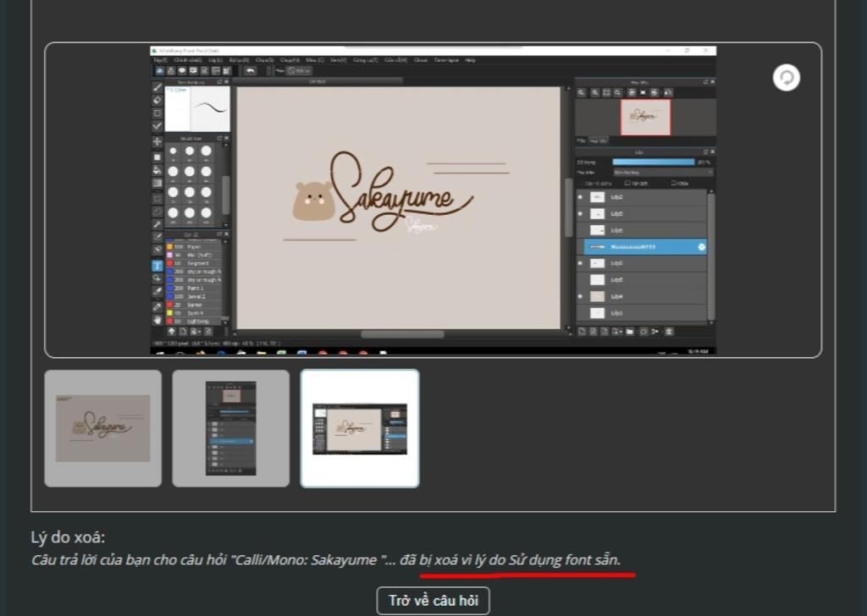Click new layer icon below layers list

tap(582, 332)
